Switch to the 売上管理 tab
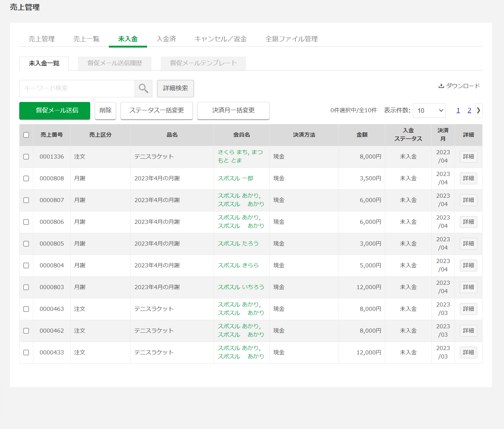This screenshot has width=504, height=429. coord(42,39)
